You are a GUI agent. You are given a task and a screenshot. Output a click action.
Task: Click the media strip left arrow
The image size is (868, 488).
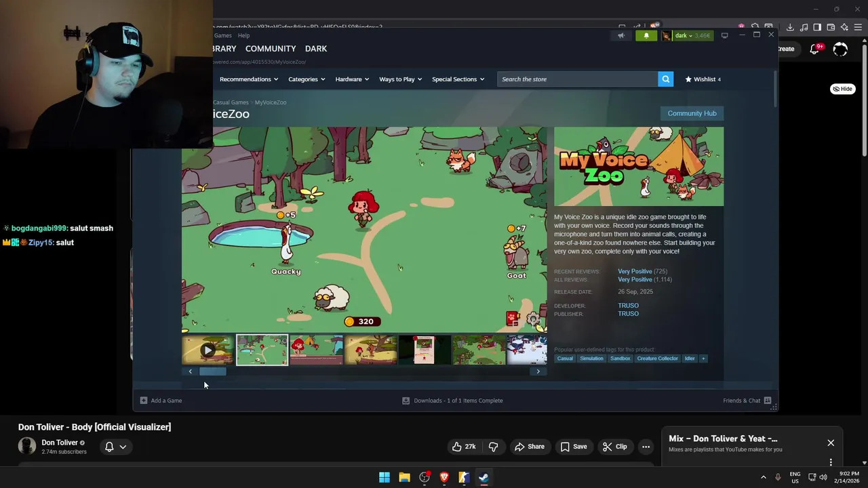coord(190,371)
